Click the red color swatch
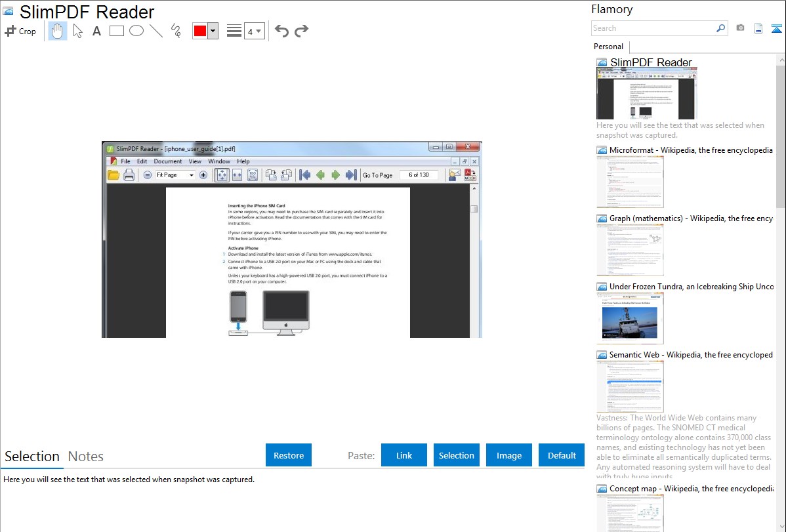Screen dimensions: 786x532 (200, 31)
